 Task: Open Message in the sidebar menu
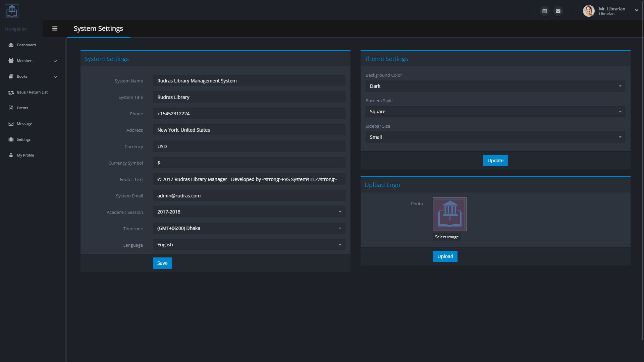tap(24, 124)
